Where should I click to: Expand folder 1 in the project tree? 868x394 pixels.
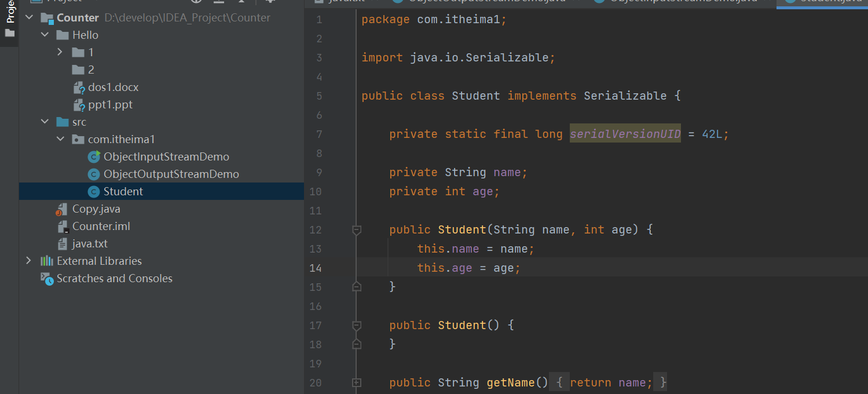tap(60, 53)
